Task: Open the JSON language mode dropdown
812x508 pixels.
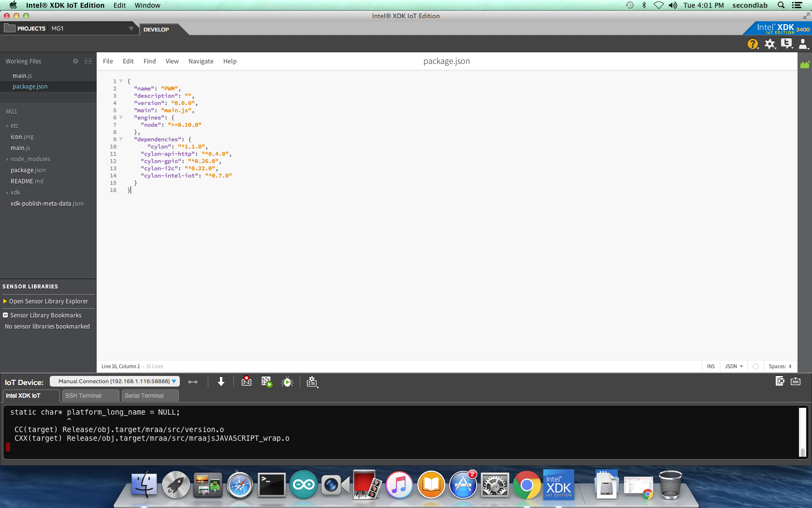Action: [734, 367]
